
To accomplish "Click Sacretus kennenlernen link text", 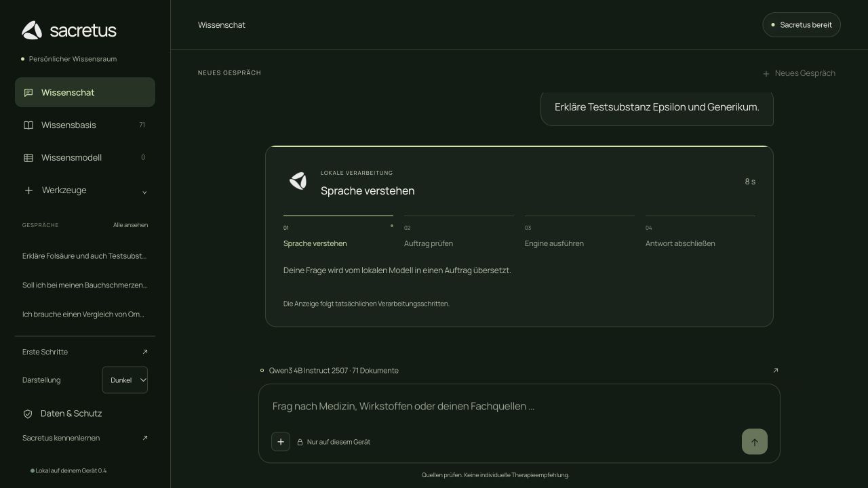I will (x=61, y=438).
